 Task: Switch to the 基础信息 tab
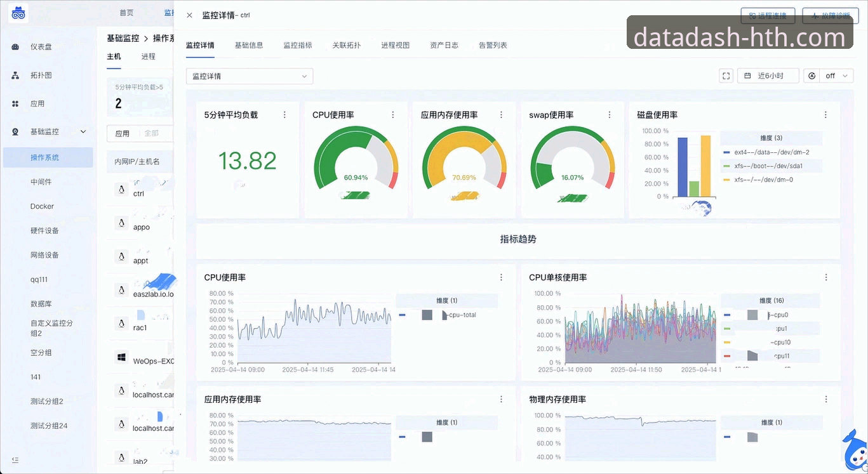click(249, 45)
